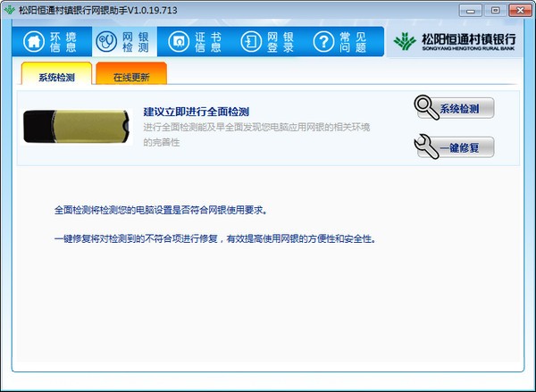The width and height of the screenshot is (536, 392).
Task: Click the gray text 进行全面检测能及早全面发现
Action: pyautogui.click(x=256, y=128)
